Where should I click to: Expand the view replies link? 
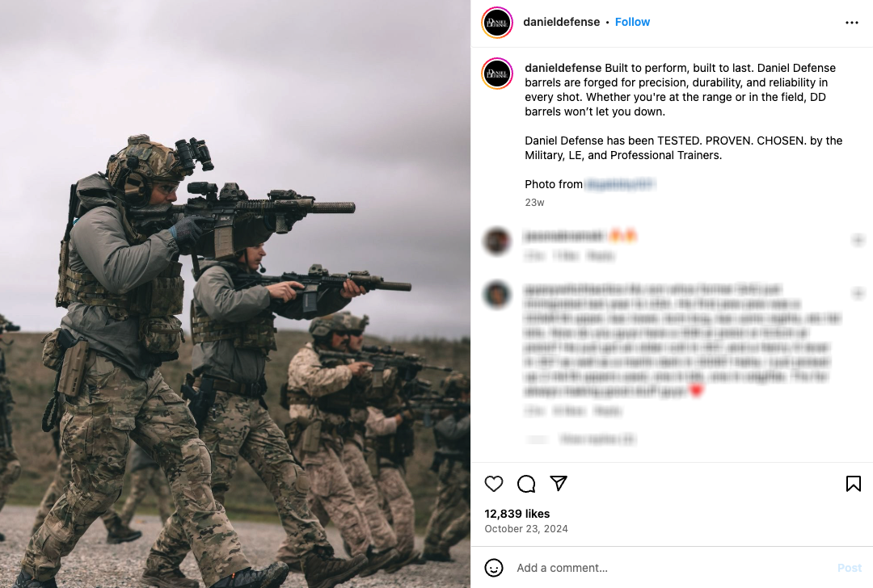click(597, 439)
